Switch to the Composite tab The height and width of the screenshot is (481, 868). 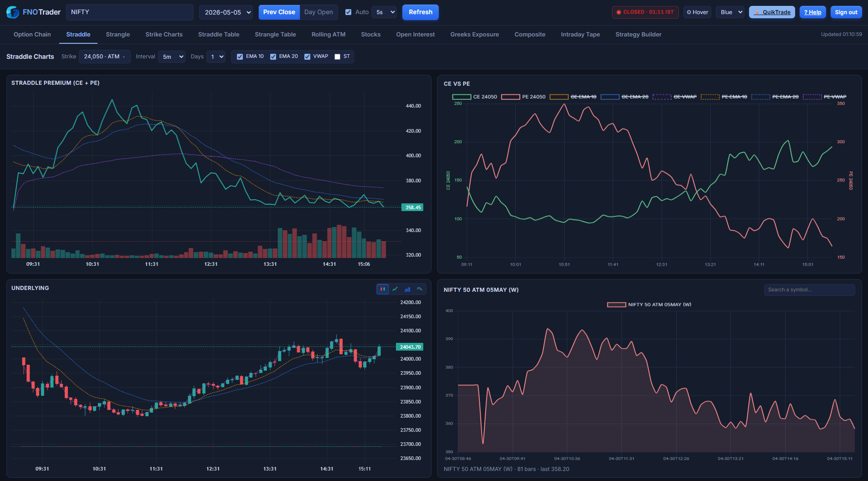click(x=530, y=35)
